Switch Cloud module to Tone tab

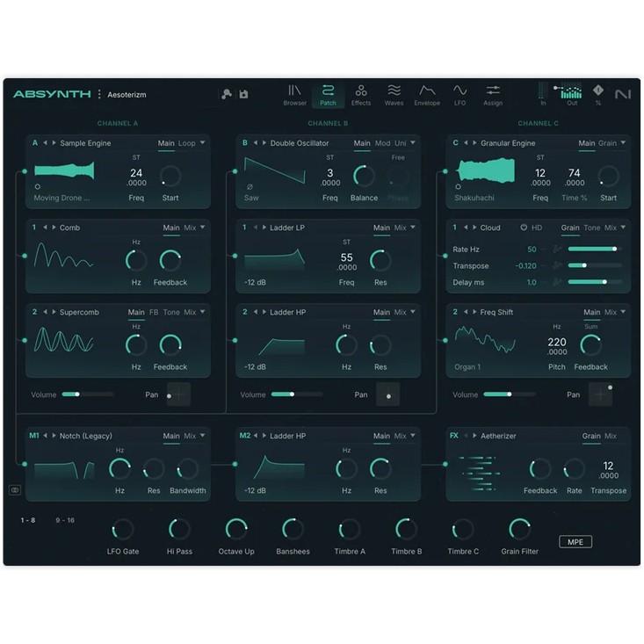pyautogui.click(x=592, y=228)
